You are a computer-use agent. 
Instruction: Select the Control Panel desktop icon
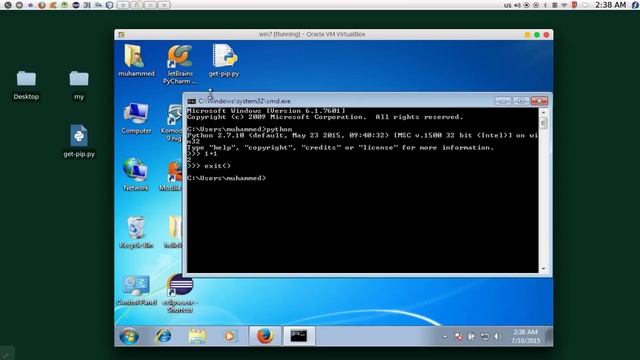tap(136, 290)
